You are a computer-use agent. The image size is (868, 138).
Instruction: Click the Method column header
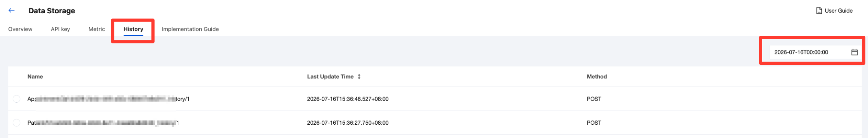(596, 77)
